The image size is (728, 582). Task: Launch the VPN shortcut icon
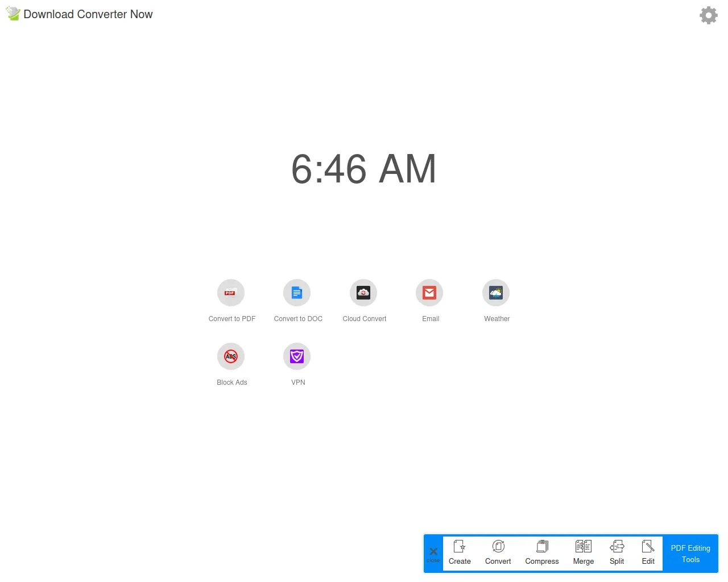coord(297,356)
